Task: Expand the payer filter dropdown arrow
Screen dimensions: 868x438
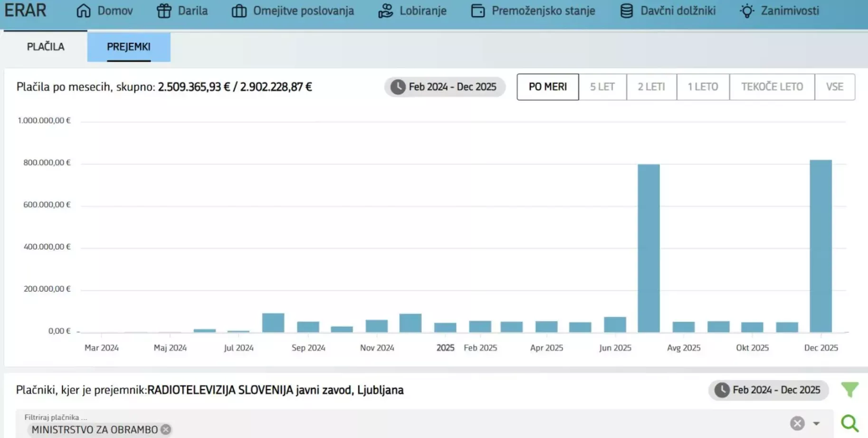Action: 816,423
